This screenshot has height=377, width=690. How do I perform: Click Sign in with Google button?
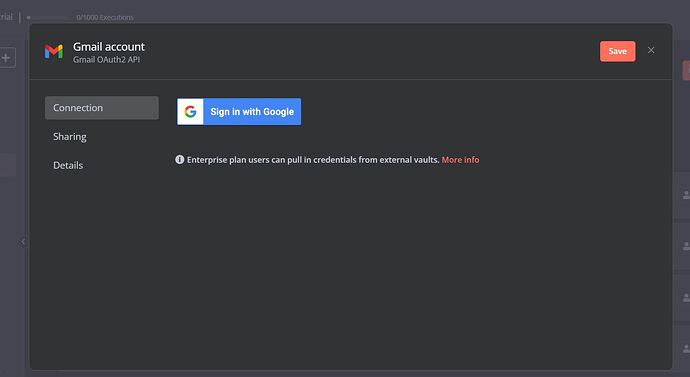239,112
